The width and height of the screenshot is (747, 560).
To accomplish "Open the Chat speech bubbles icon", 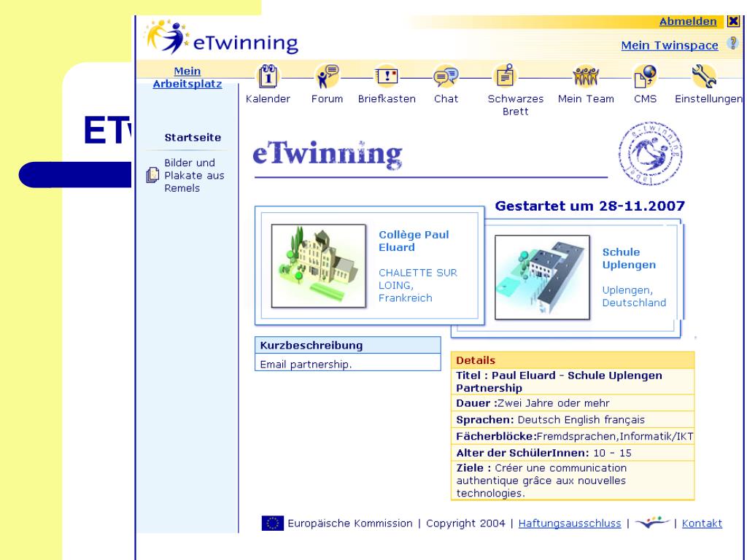I will [446, 76].
